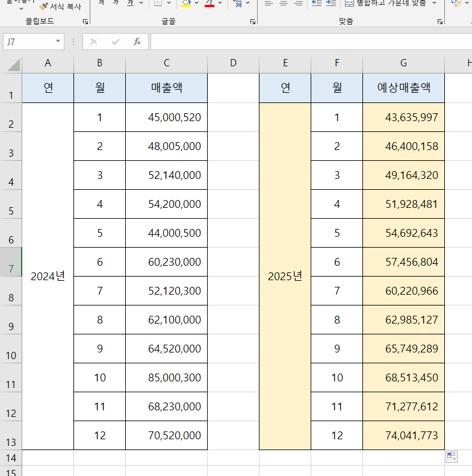
Task: Apply the yellow fill color bucket
Action: coord(186,3)
